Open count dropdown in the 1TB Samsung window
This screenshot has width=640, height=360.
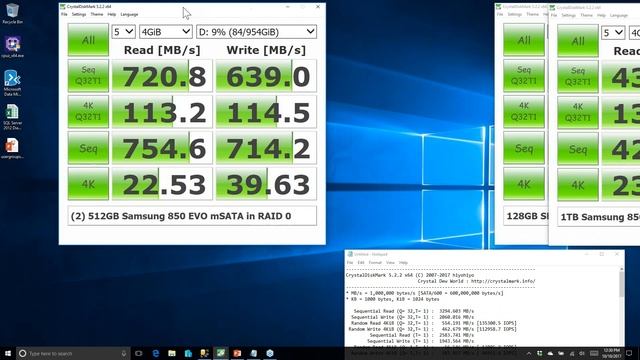(613, 33)
